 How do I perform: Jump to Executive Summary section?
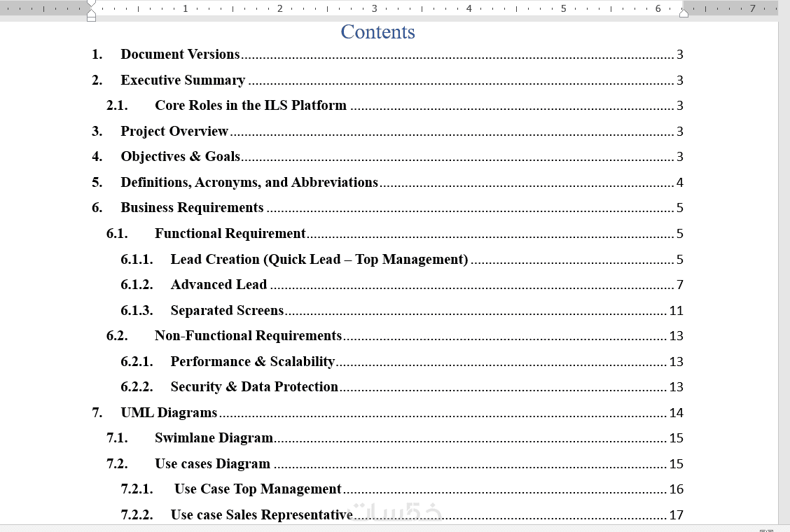(x=387, y=80)
